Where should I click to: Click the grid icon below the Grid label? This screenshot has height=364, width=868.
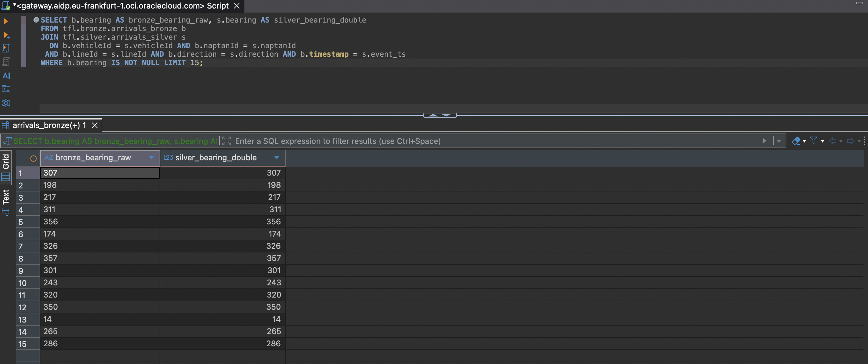6,177
